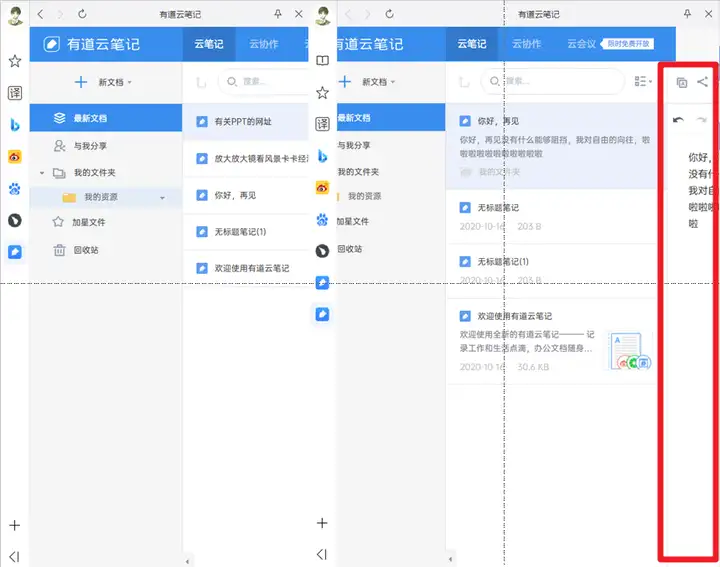The width and height of the screenshot is (720, 567).
Task: Create a 新文档 in right window
Action: click(x=367, y=82)
